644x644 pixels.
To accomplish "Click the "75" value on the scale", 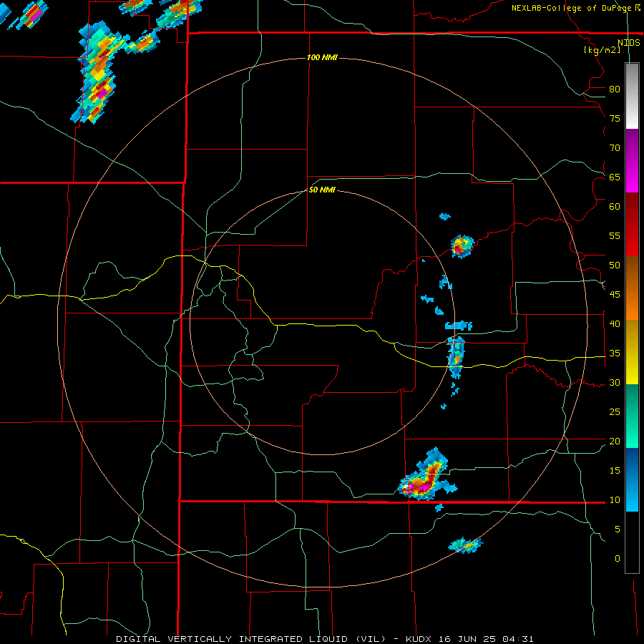I will (x=615, y=119).
